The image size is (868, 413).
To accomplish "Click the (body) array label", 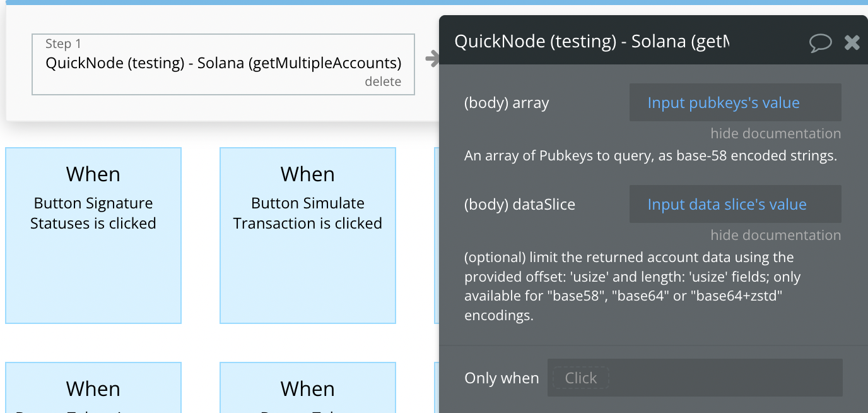I will [x=507, y=103].
